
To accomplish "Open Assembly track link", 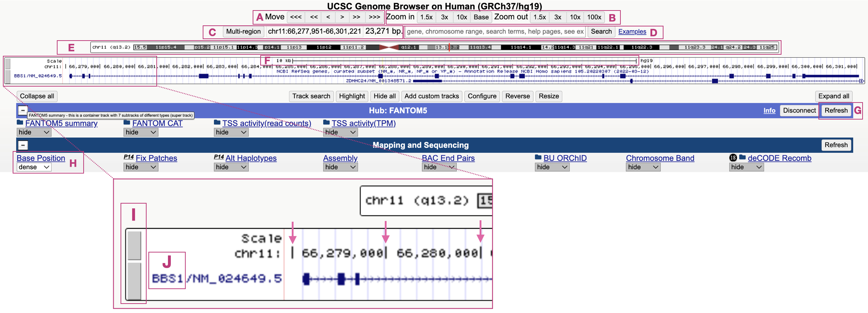I will 340,158.
